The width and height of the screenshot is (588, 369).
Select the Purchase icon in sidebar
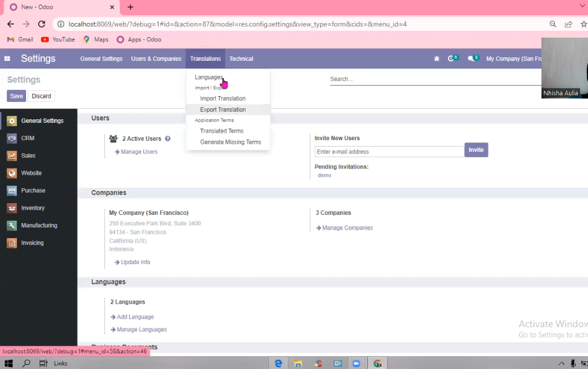(12, 191)
